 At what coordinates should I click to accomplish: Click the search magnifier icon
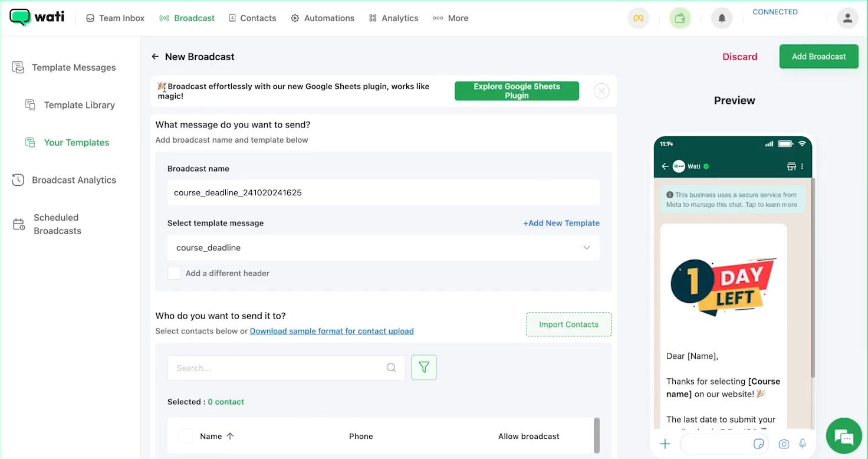coord(391,368)
